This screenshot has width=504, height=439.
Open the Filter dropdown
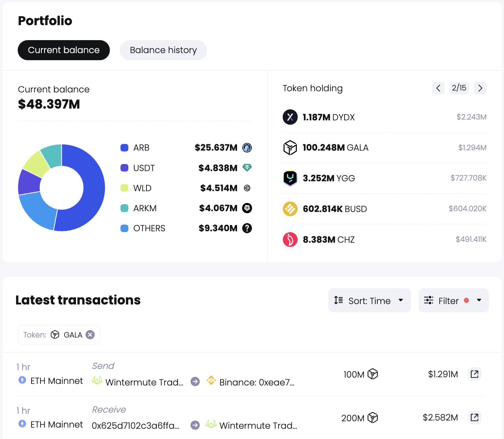tap(453, 300)
